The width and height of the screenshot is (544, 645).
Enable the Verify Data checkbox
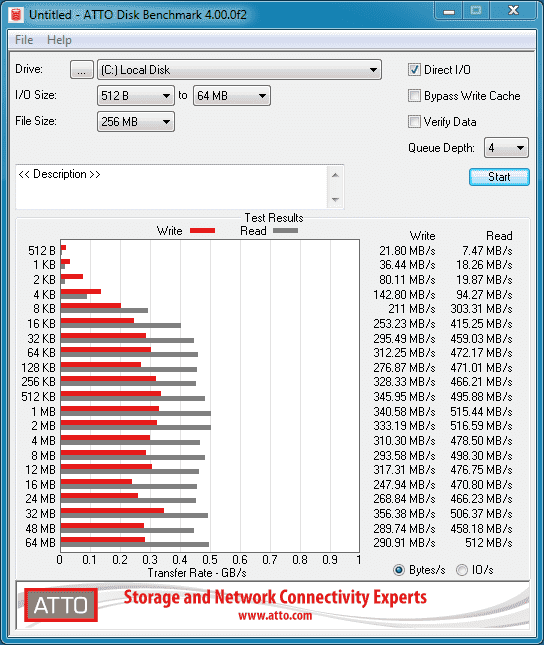(x=414, y=121)
